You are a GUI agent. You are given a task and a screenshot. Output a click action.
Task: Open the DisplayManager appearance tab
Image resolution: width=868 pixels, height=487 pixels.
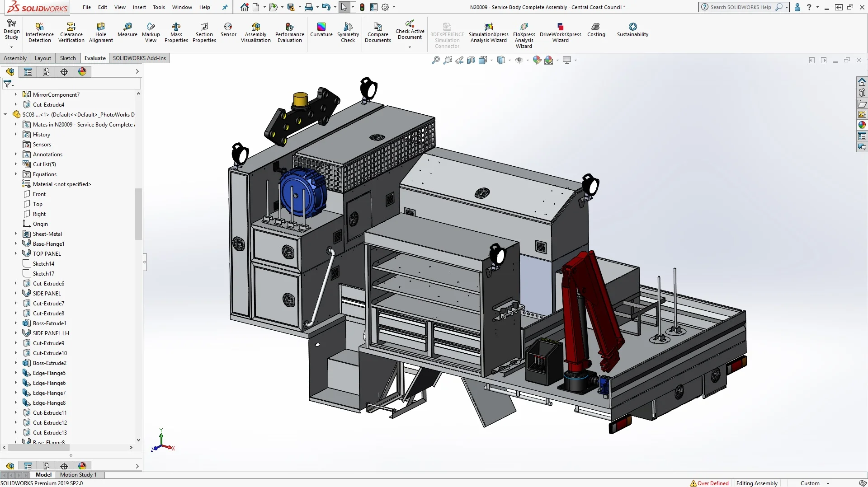[82, 72]
